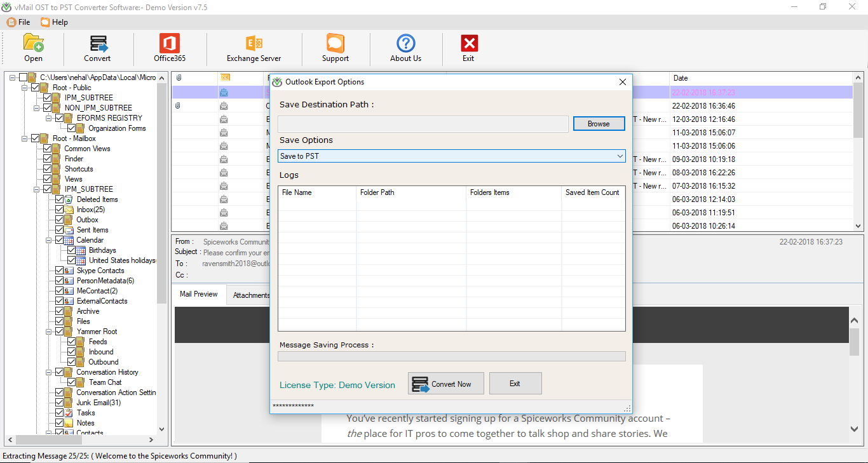
Task: Collapse the Root - Mailbox tree node
Action: click(25, 138)
